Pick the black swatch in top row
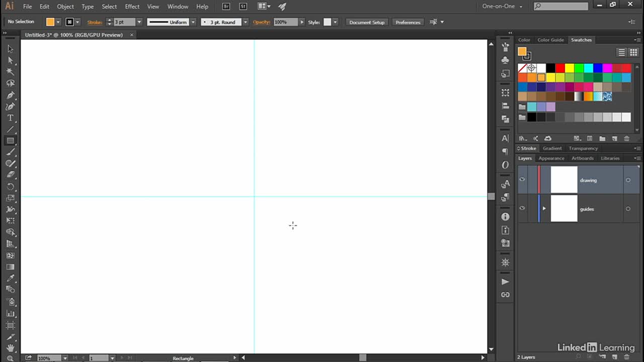Viewport: 644px width, 362px height. coord(550,68)
